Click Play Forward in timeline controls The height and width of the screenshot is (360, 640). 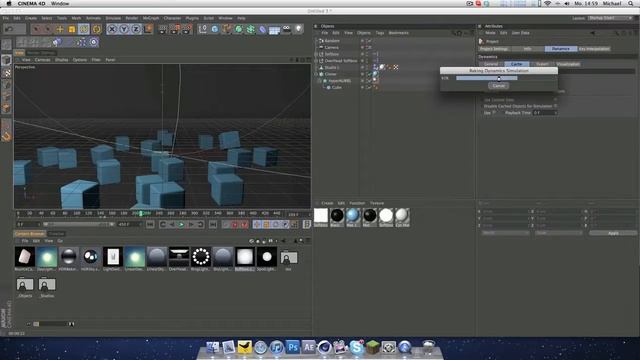coord(182,224)
